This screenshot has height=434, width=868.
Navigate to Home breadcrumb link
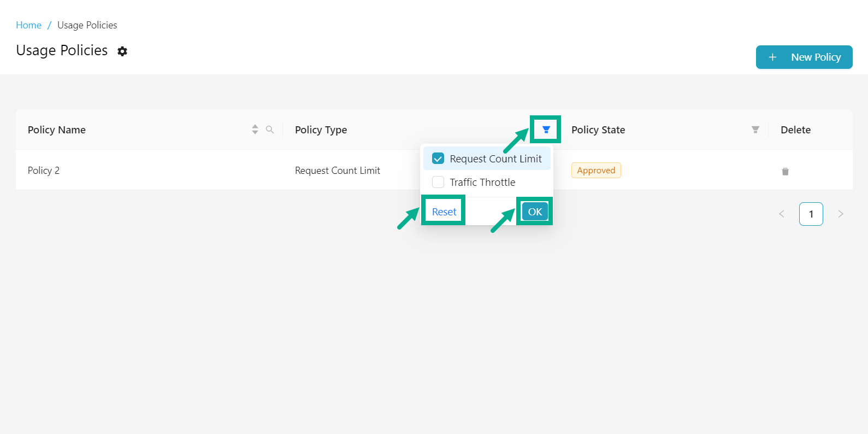[x=28, y=25]
